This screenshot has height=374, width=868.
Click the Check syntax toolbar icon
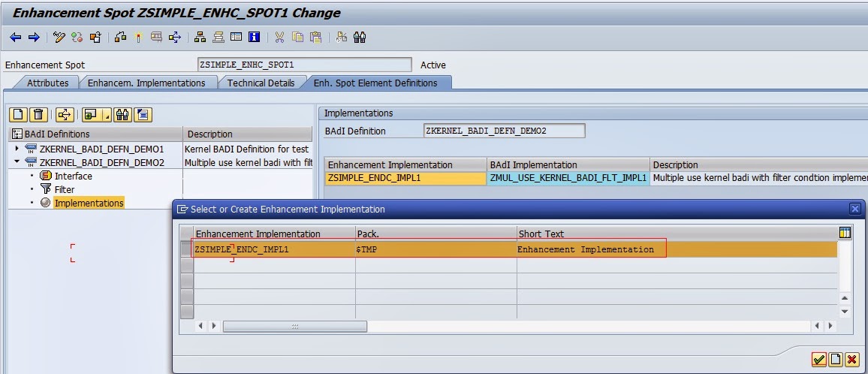(x=120, y=37)
